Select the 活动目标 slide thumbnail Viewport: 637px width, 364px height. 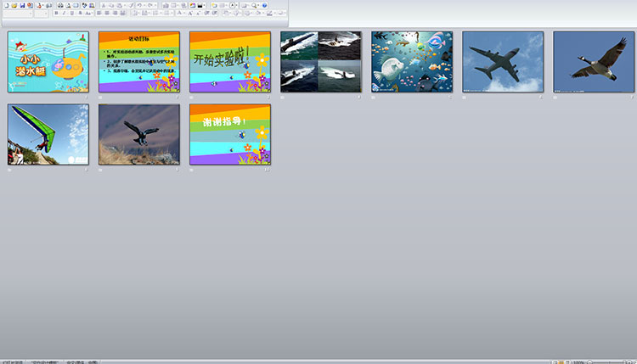click(139, 62)
